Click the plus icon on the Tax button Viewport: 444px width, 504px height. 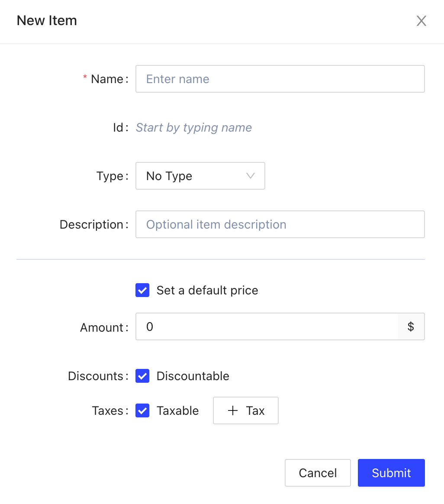pos(233,410)
